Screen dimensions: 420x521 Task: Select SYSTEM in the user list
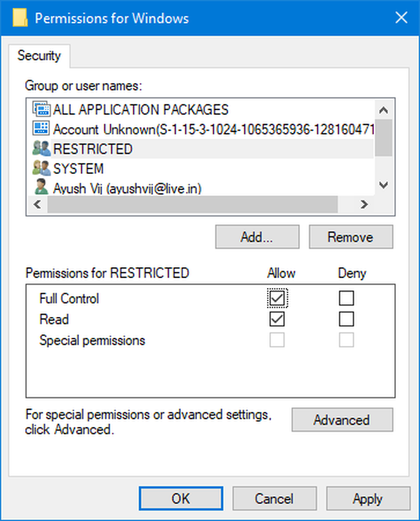point(78,169)
